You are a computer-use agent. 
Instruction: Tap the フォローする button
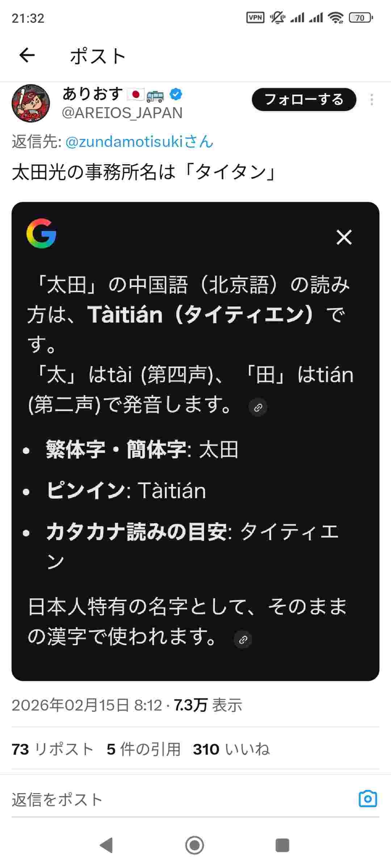click(x=304, y=99)
